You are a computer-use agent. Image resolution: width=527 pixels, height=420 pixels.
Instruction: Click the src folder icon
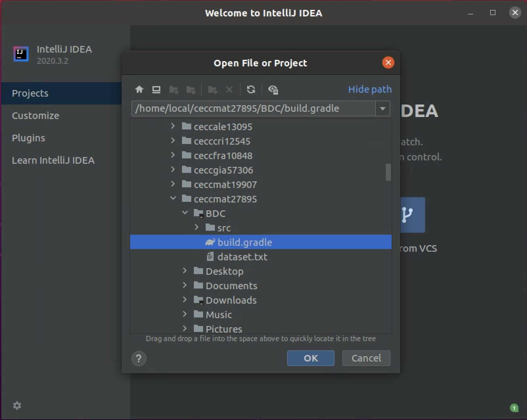210,227
